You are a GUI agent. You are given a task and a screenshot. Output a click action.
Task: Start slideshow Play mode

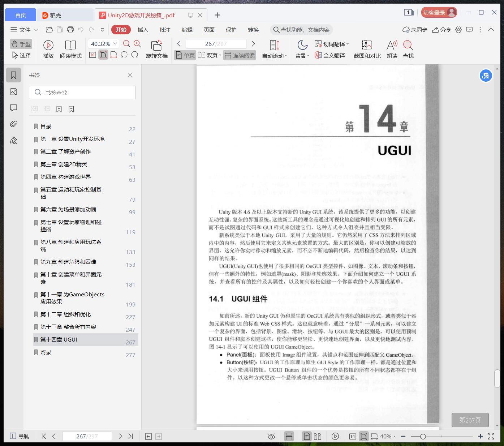point(48,49)
